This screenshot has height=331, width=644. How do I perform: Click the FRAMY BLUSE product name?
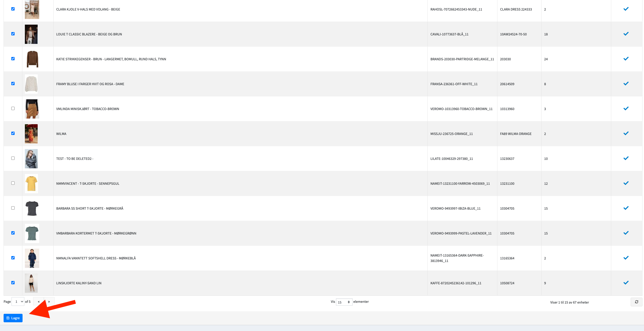pos(90,84)
